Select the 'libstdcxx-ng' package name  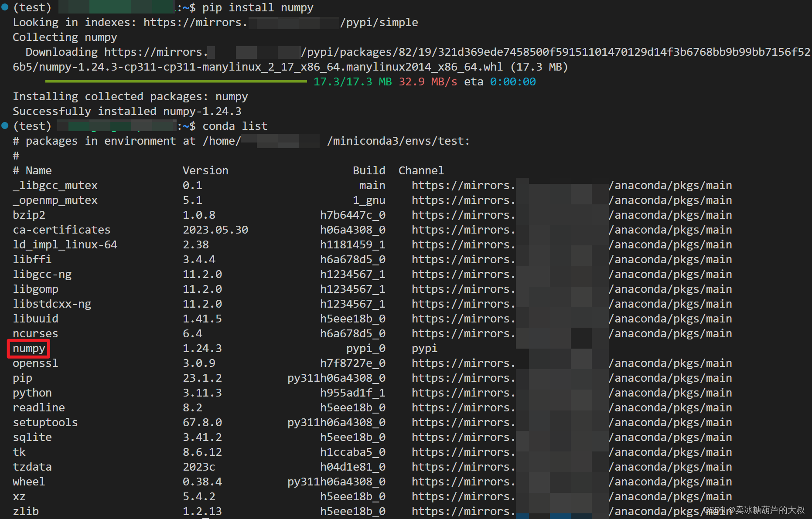click(x=52, y=304)
